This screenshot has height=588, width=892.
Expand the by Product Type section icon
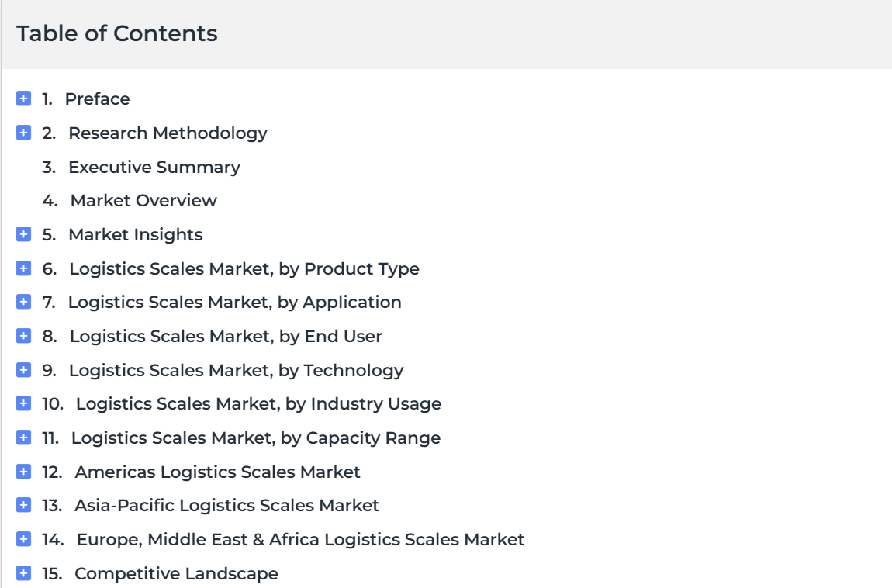pos(23,268)
